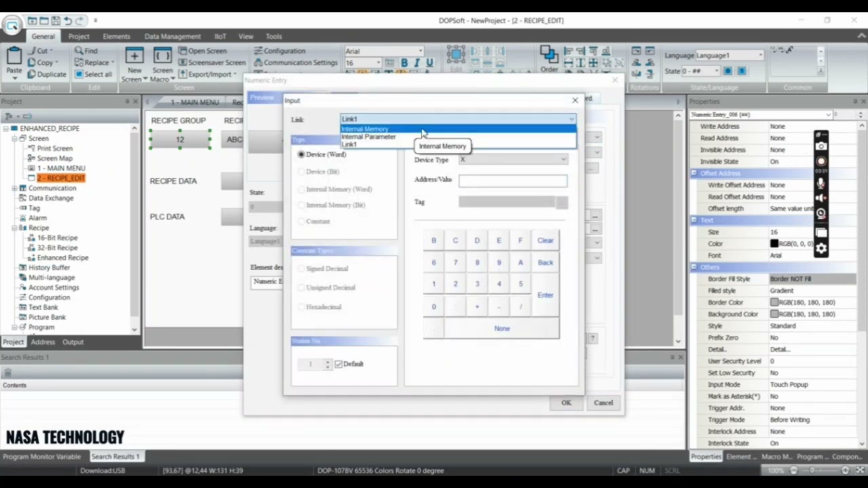Create a New Screen
This screenshot has width=868, height=488.
[134, 65]
